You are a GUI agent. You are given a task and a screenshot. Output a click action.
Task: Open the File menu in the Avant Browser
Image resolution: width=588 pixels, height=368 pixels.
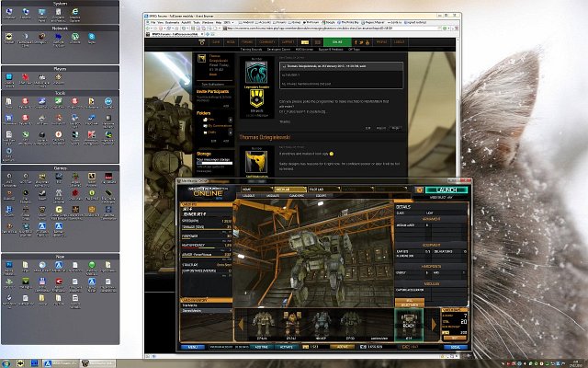153,22
